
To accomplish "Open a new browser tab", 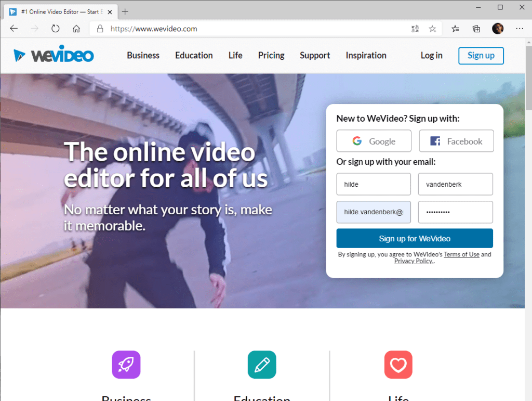I will pos(125,12).
